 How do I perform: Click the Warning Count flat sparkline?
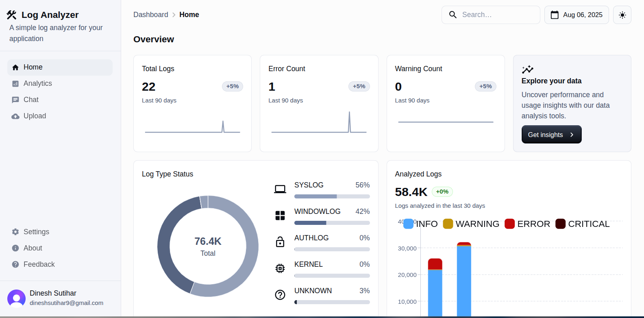pyautogui.click(x=446, y=122)
